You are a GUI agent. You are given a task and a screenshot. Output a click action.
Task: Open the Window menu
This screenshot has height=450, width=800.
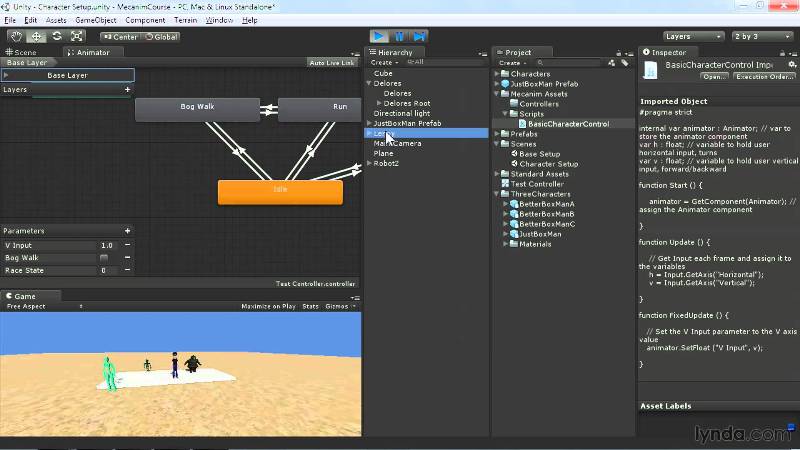[219, 20]
